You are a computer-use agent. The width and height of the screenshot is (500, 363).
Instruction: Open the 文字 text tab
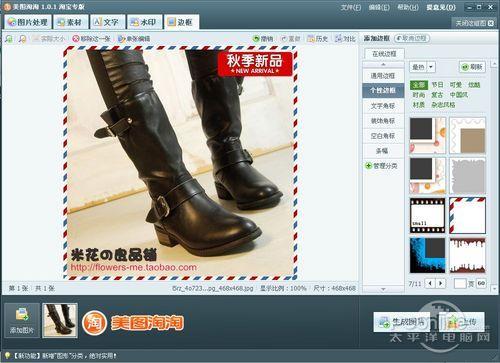coord(107,22)
